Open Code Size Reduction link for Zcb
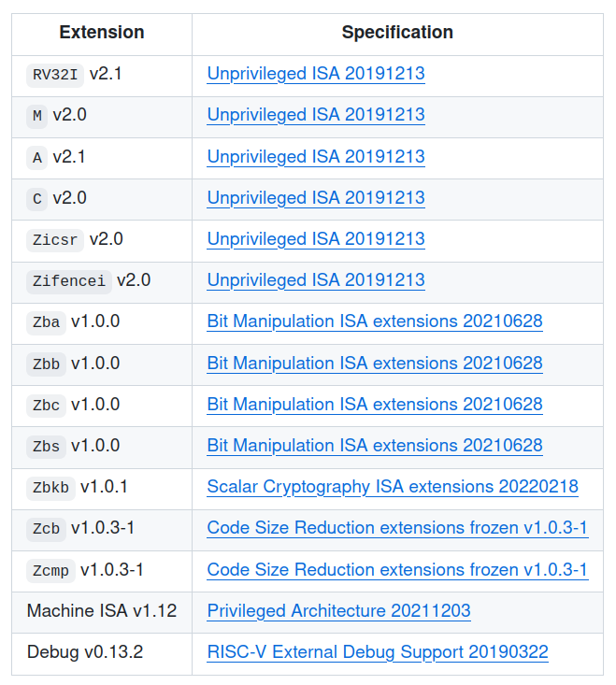 point(397,528)
